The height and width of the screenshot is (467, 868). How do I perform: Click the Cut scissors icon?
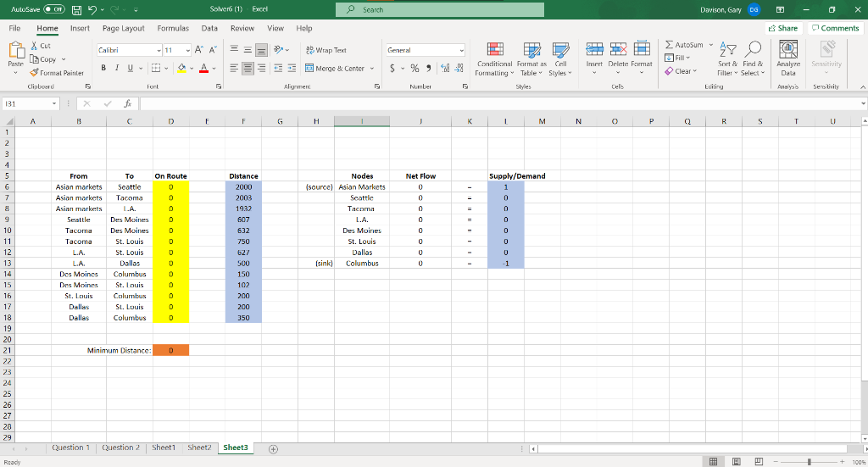click(34, 46)
